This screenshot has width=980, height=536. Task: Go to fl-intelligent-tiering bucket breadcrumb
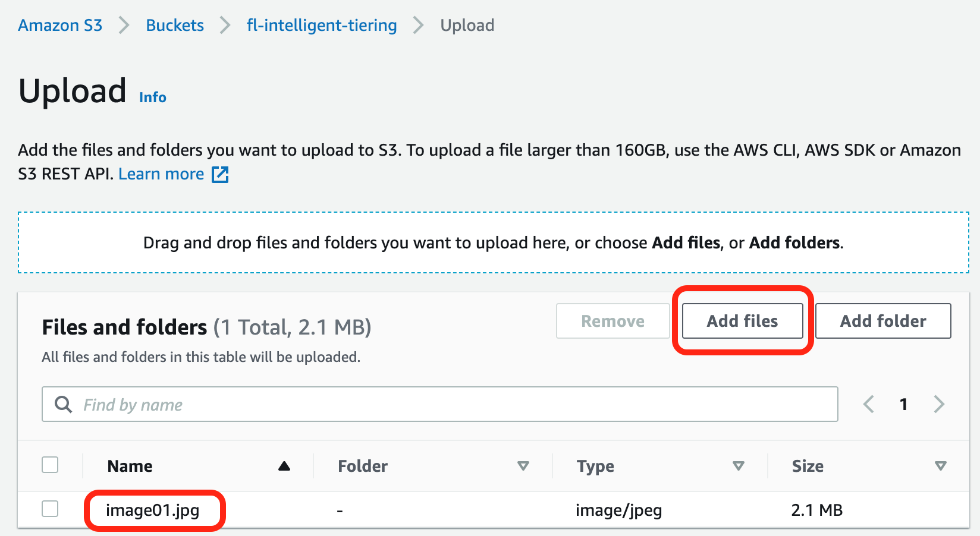point(322,26)
